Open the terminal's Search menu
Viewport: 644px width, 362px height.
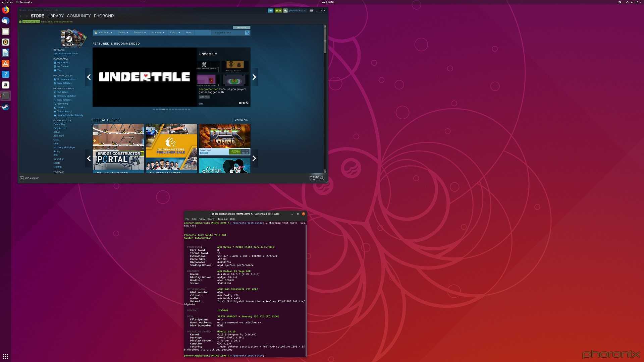[211, 219]
